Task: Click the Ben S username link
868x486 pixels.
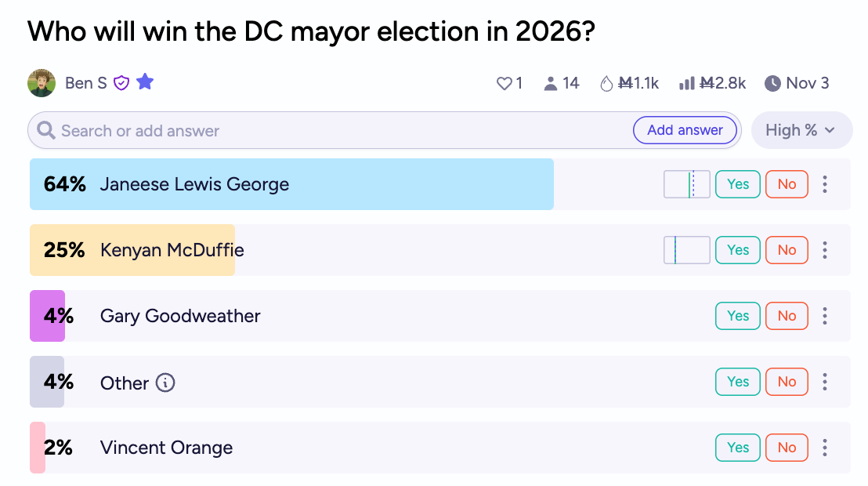Action: [86, 82]
